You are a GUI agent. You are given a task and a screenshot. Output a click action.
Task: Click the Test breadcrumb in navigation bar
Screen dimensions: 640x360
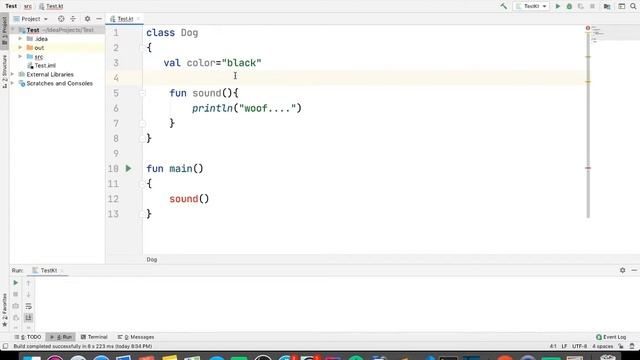click(11, 6)
